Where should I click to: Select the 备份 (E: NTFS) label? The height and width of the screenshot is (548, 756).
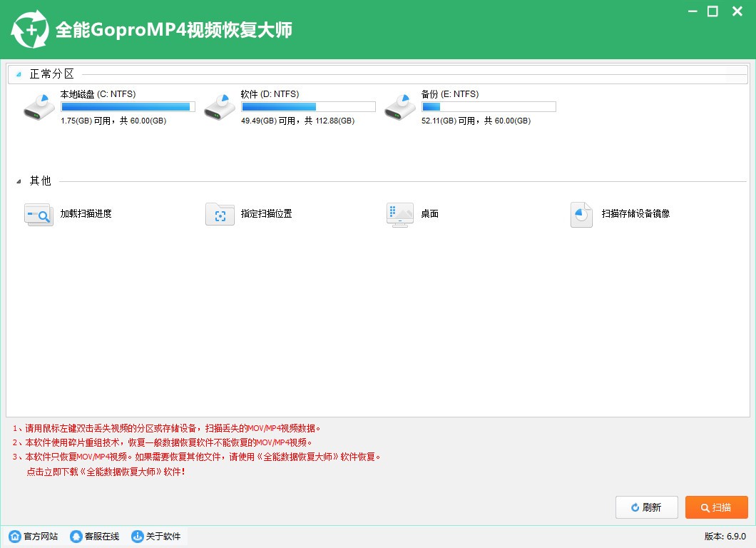point(450,94)
